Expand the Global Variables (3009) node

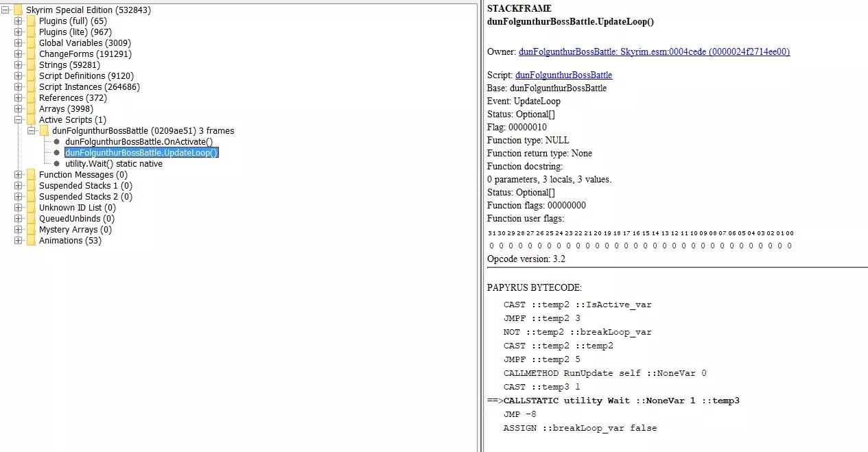pyautogui.click(x=19, y=43)
